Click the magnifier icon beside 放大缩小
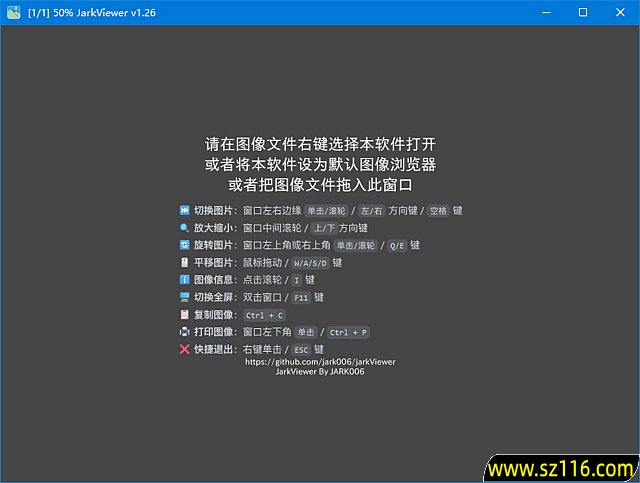 pyautogui.click(x=184, y=228)
